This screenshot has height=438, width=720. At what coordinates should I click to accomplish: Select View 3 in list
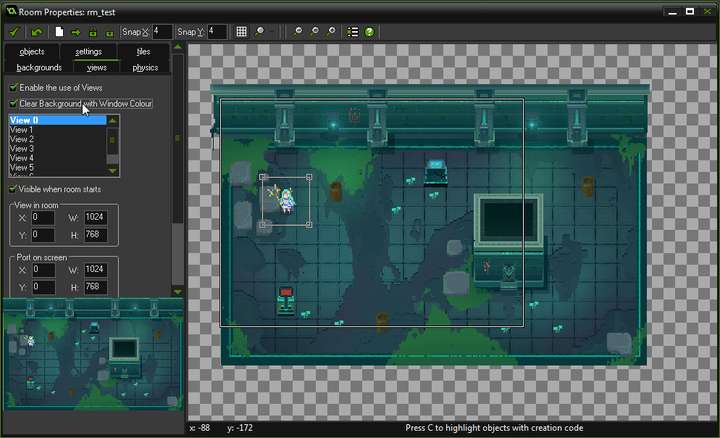[x=58, y=149]
